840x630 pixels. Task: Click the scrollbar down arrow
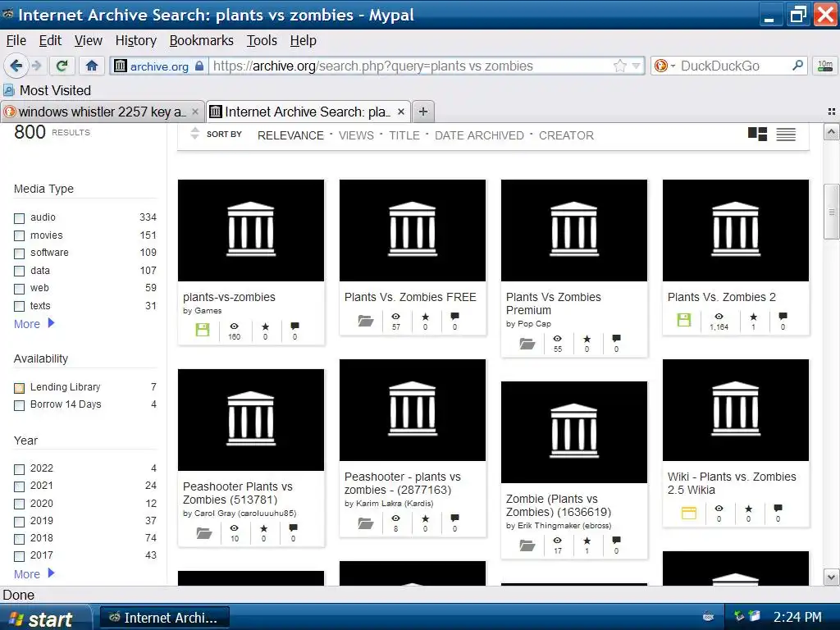(x=831, y=577)
